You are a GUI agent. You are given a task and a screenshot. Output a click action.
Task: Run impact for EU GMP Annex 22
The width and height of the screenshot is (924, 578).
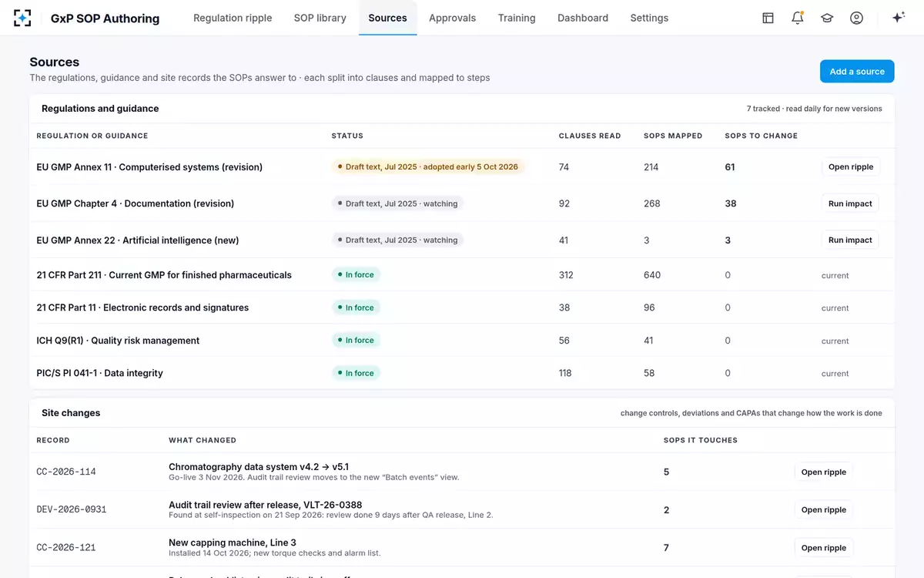pos(850,240)
